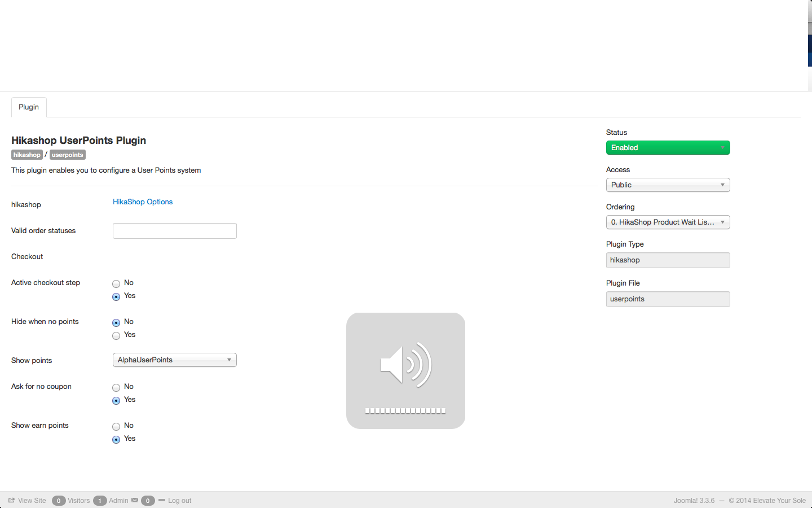Click the View Site external link icon
The width and height of the screenshot is (812, 508).
click(x=11, y=500)
